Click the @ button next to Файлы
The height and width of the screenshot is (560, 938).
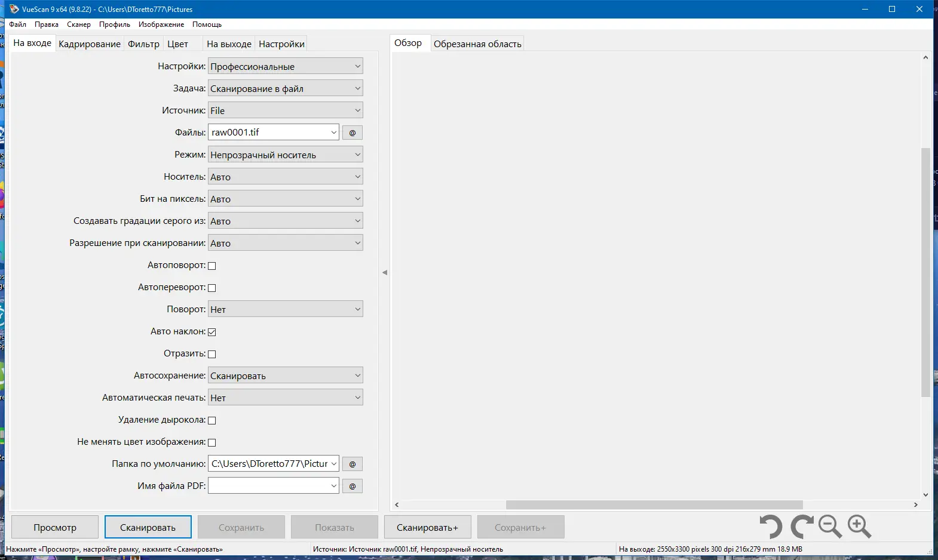352,133
